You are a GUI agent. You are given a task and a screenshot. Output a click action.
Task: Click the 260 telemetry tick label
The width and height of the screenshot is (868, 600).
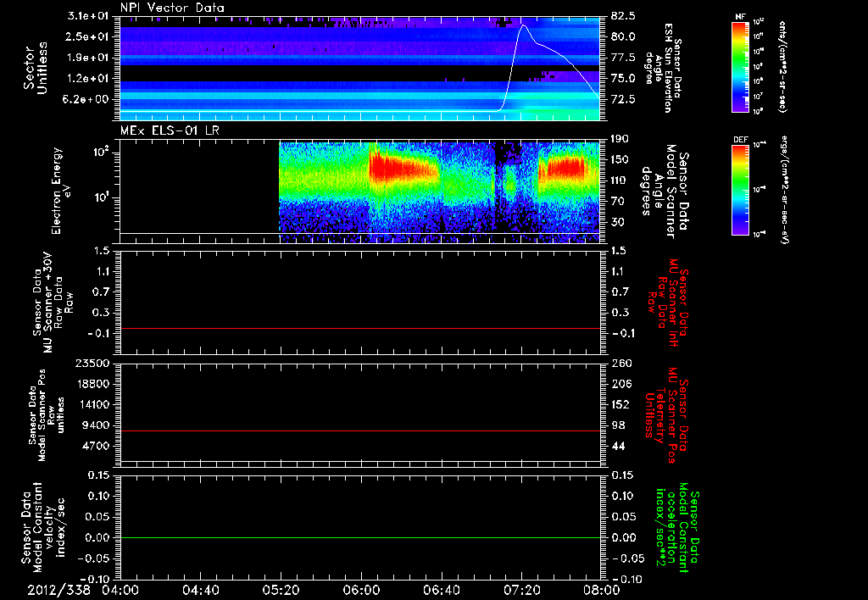(620, 364)
